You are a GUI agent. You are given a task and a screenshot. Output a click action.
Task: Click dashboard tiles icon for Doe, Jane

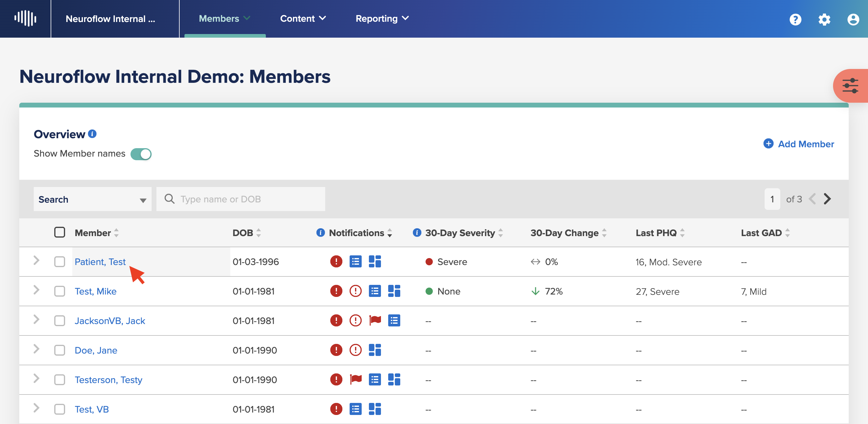375,350
